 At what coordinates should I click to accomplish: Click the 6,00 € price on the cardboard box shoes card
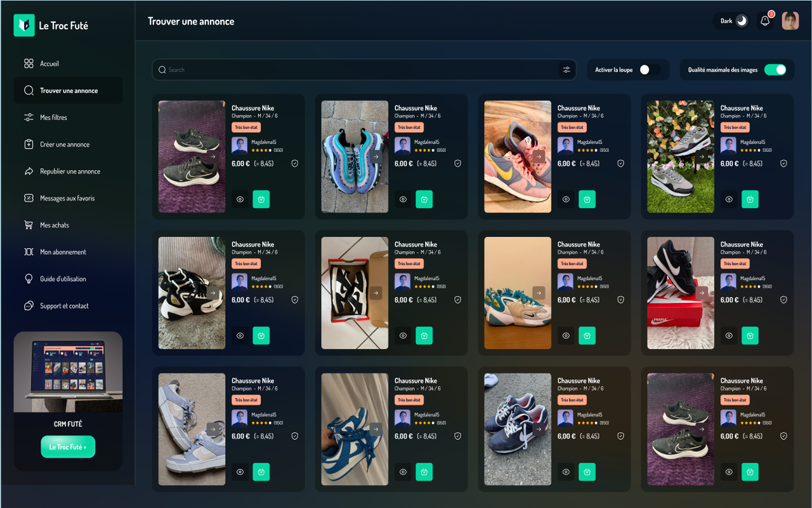pos(403,300)
